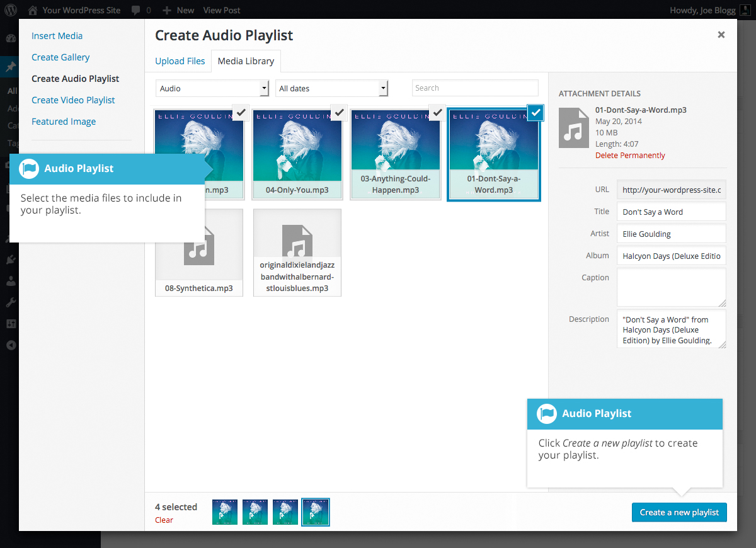Open the Audio media type dropdown
Screen dimensions: 756x548
coord(213,88)
